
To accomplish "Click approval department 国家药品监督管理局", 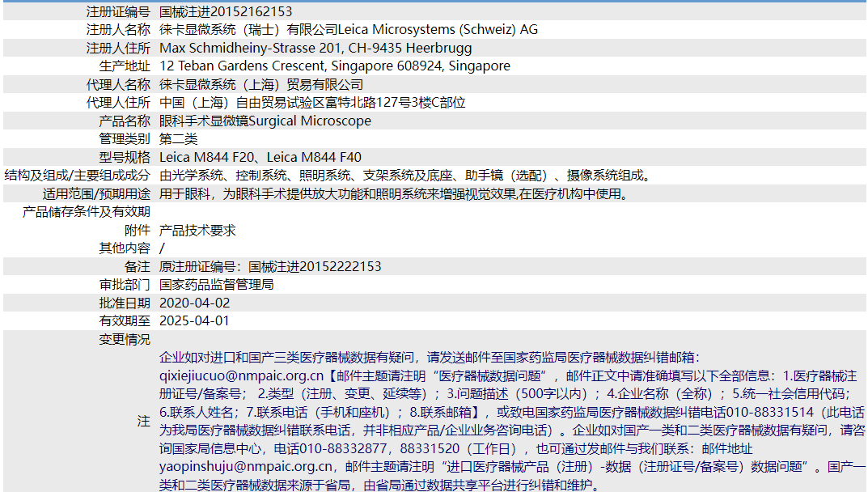I will pyautogui.click(x=217, y=285).
